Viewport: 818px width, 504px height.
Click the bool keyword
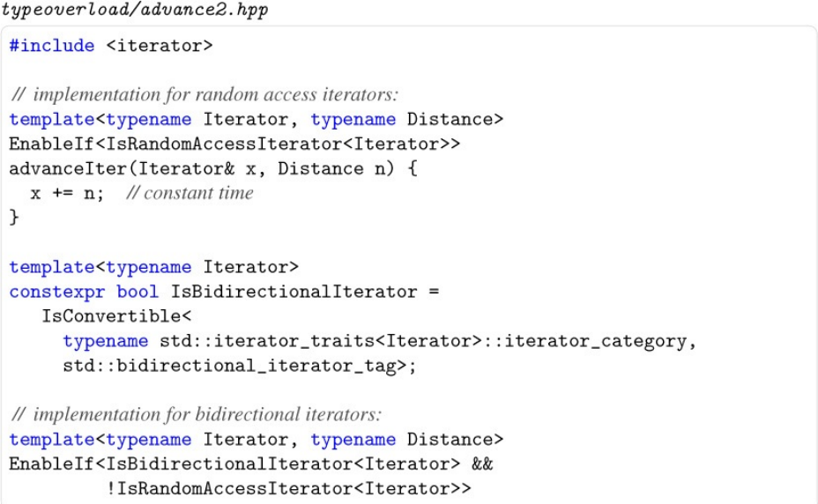click(x=138, y=292)
